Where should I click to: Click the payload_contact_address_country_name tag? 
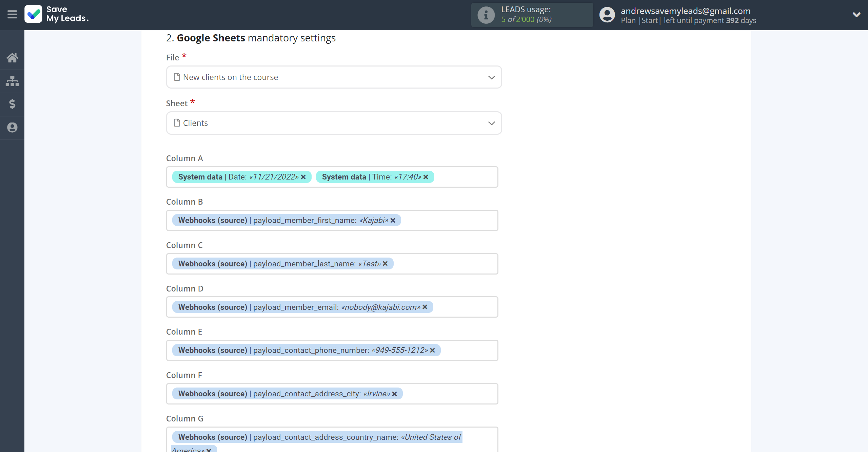[317, 441]
